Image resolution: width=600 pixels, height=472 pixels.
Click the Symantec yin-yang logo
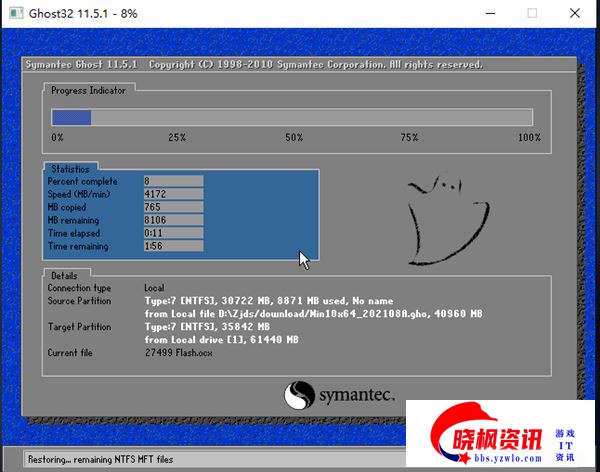click(299, 395)
